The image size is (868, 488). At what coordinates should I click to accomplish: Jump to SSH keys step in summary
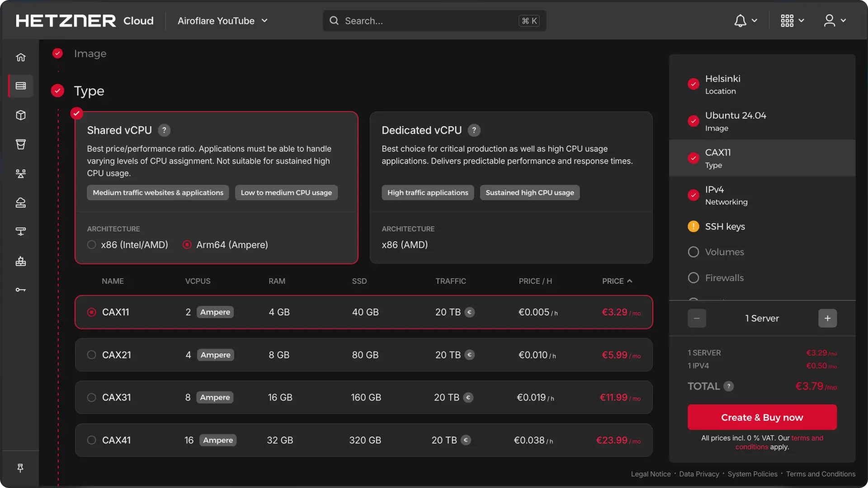point(725,226)
